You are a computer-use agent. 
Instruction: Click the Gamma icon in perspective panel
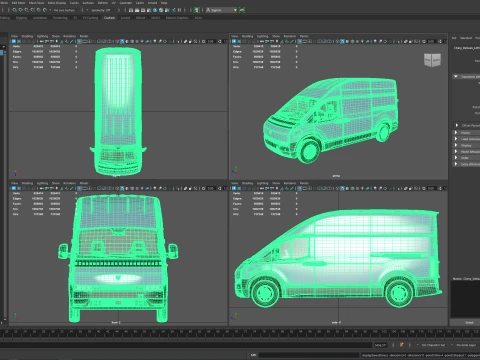click(x=440, y=41)
